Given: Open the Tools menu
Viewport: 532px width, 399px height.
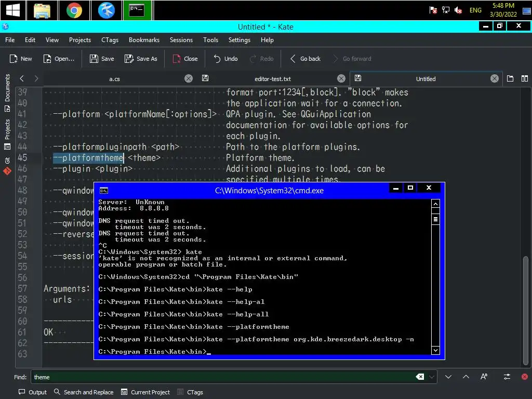Looking at the screenshot, I should [210, 40].
